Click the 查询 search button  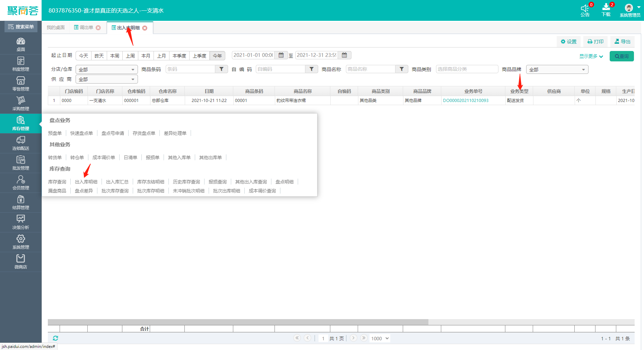[x=621, y=56]
